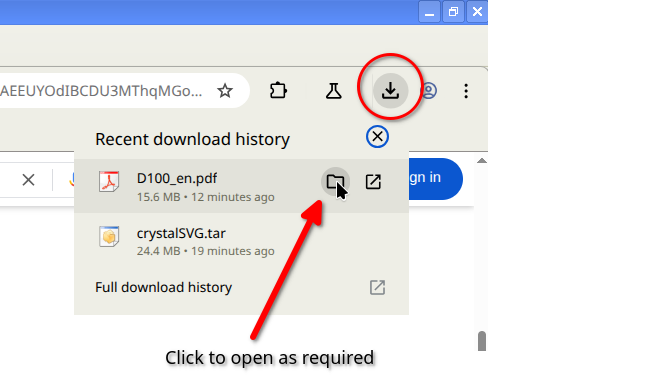The width and height of the screenshot is (664, 375).
Task: Open Full download history
Action: click(241, 287)
